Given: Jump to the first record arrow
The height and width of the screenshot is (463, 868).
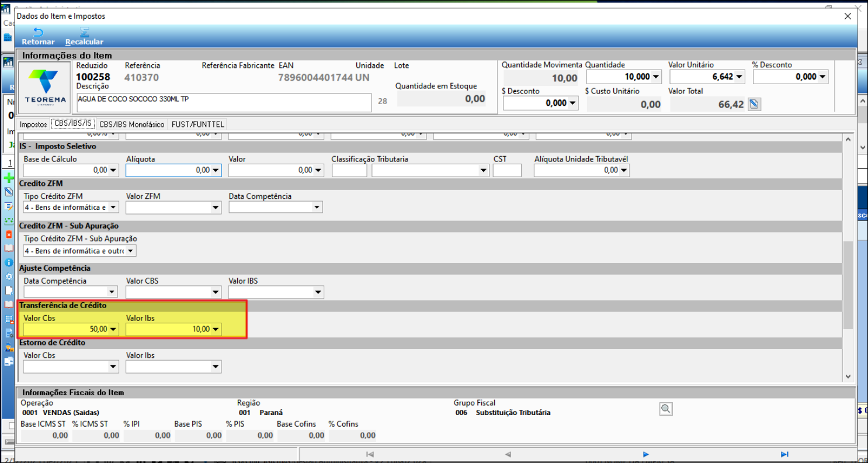Looking at the screenshot, I should (x=370, y=454).
